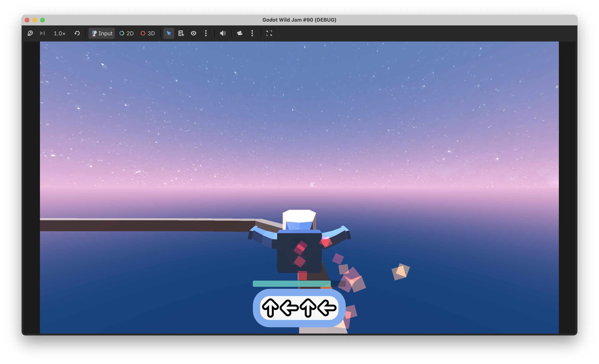Screen dimensions: 599x364
Task: Click the window title Godot Wild Jam #90
Action: point(299,20)
